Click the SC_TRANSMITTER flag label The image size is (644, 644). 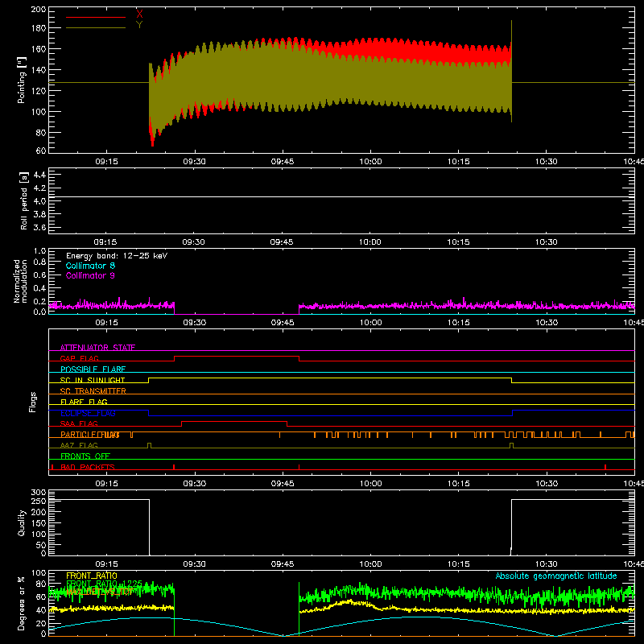93,391
